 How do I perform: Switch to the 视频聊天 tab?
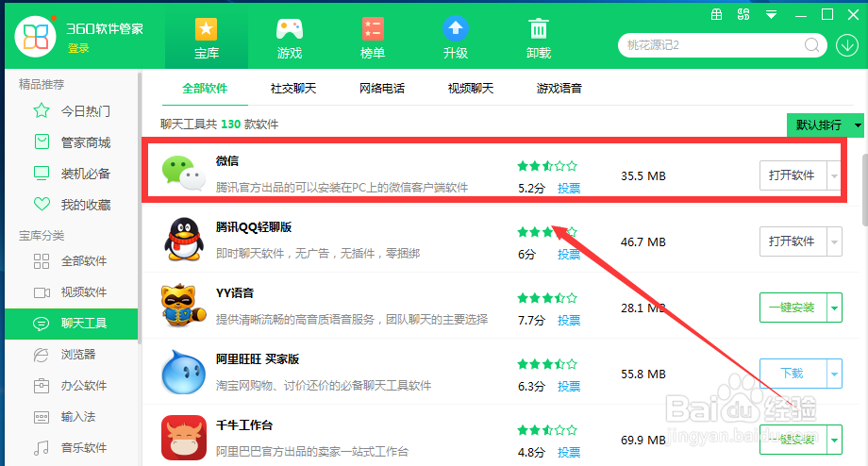(471, 89)
